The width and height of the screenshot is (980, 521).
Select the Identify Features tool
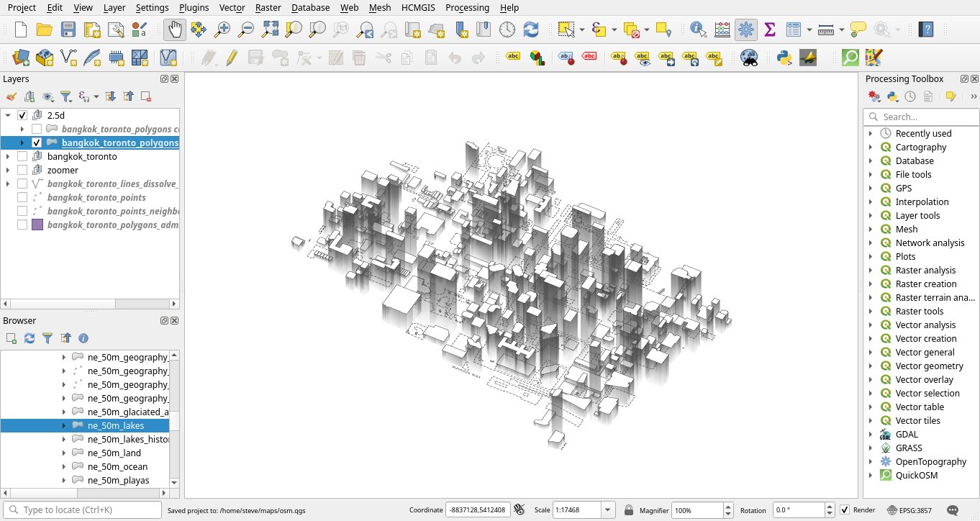pos(696,30)
